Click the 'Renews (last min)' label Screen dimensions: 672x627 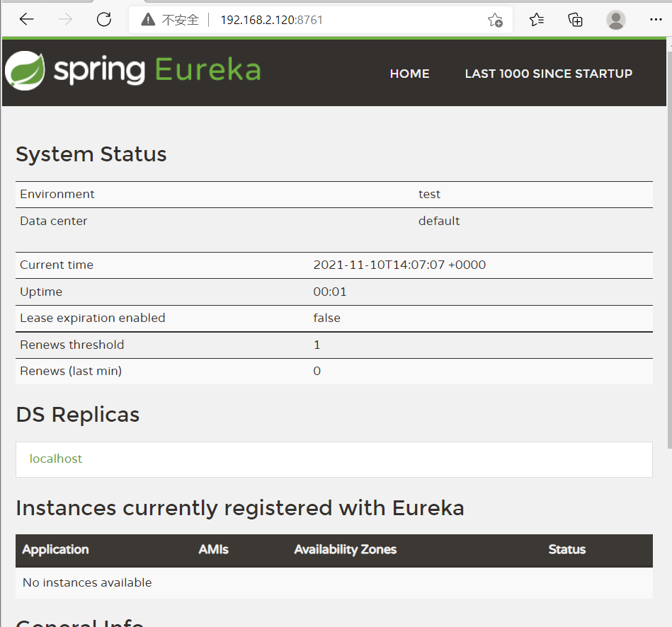tap(71, 371)
